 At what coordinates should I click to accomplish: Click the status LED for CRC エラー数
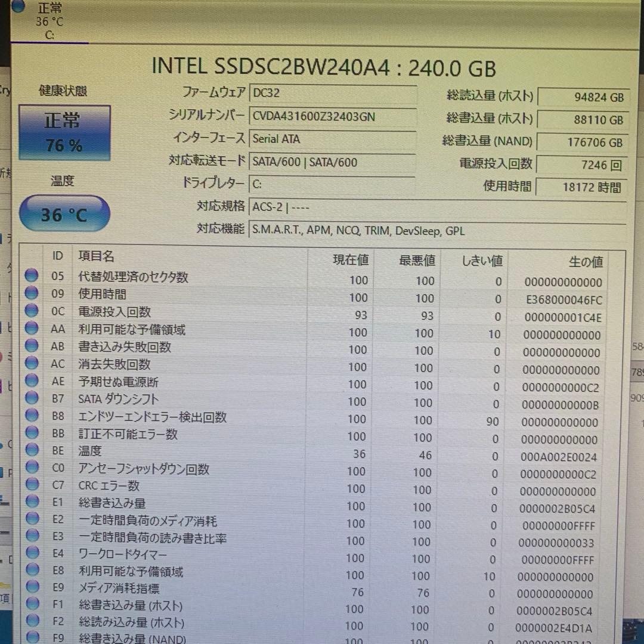[32, 485]
